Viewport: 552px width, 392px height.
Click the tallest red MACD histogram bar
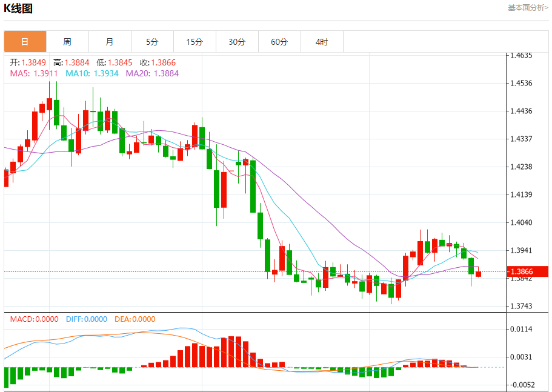(x=231, y=352)
